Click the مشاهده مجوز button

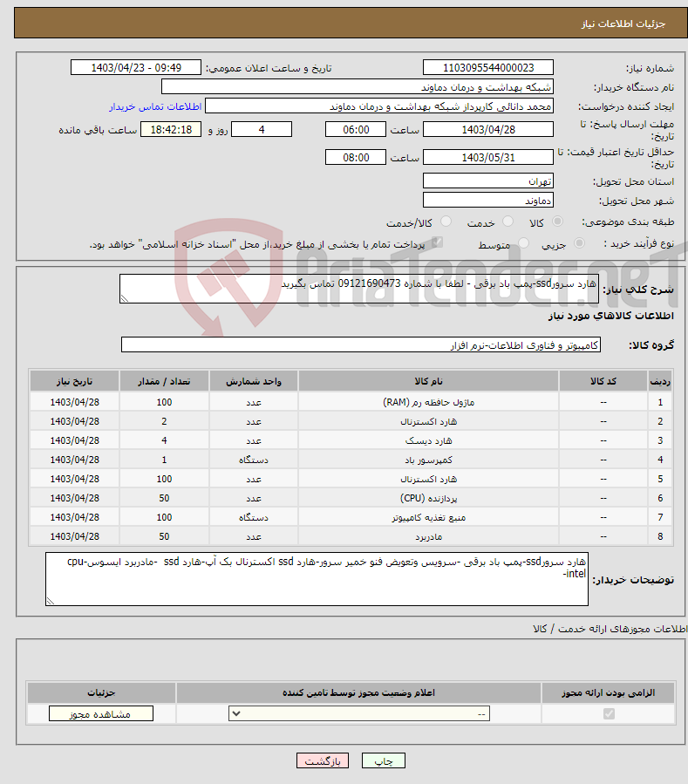(x=101, y=714)
